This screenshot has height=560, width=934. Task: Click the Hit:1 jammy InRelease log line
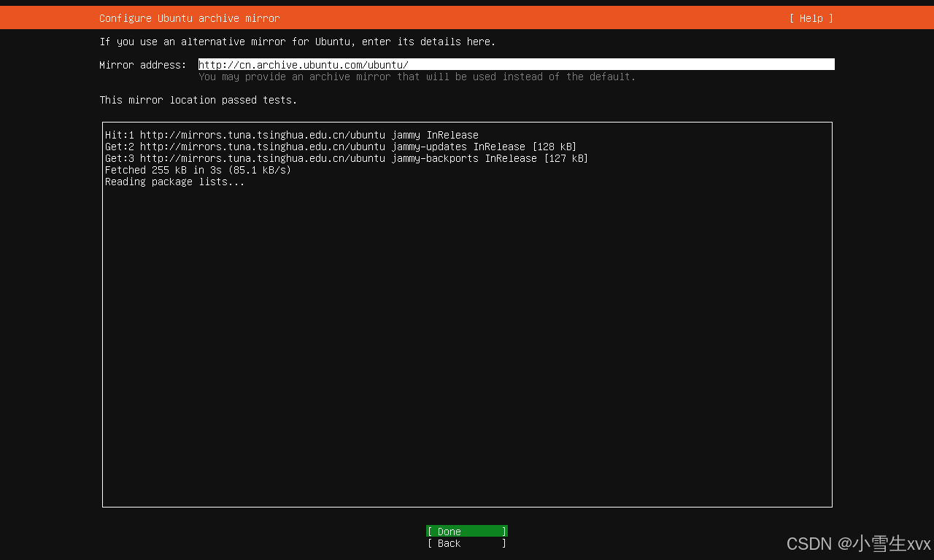[x=292, y=135]
